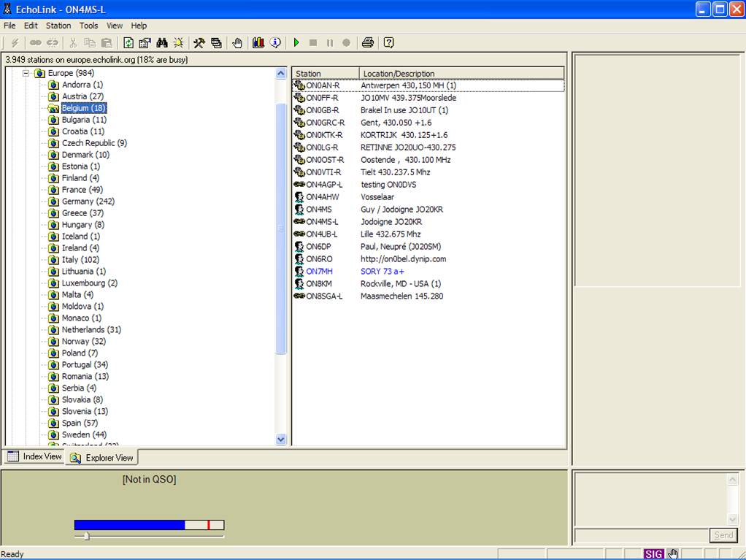Open station properties from the toolbar icon
The width and height of the screenshot is (746, 560).
(x=145, y=43)
